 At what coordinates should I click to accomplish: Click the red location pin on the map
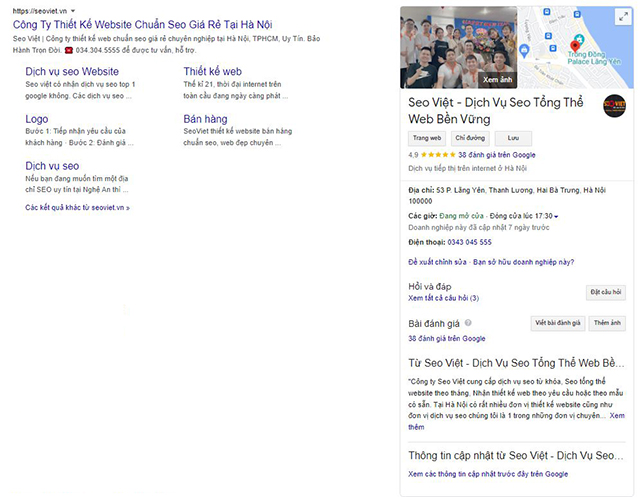point(575,46)
